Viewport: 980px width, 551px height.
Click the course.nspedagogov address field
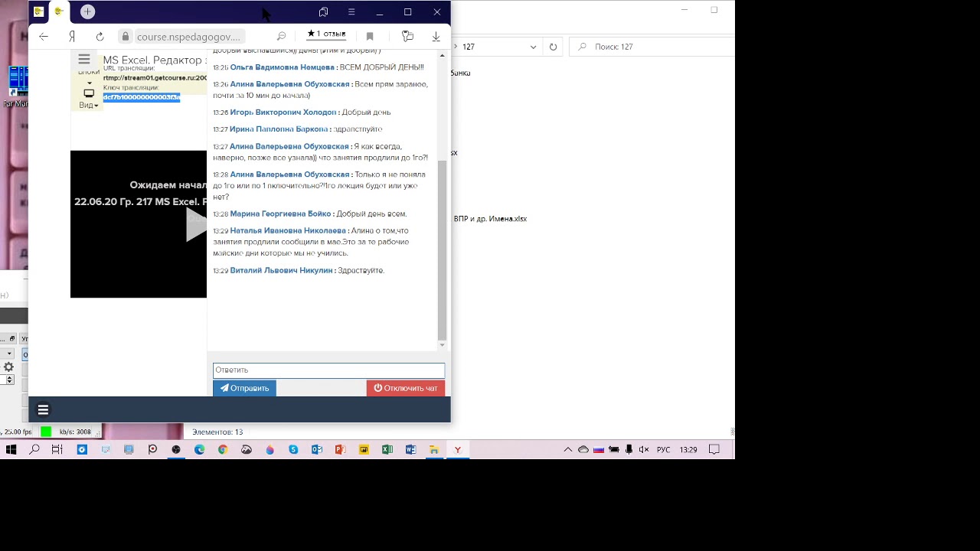point(188,37)
